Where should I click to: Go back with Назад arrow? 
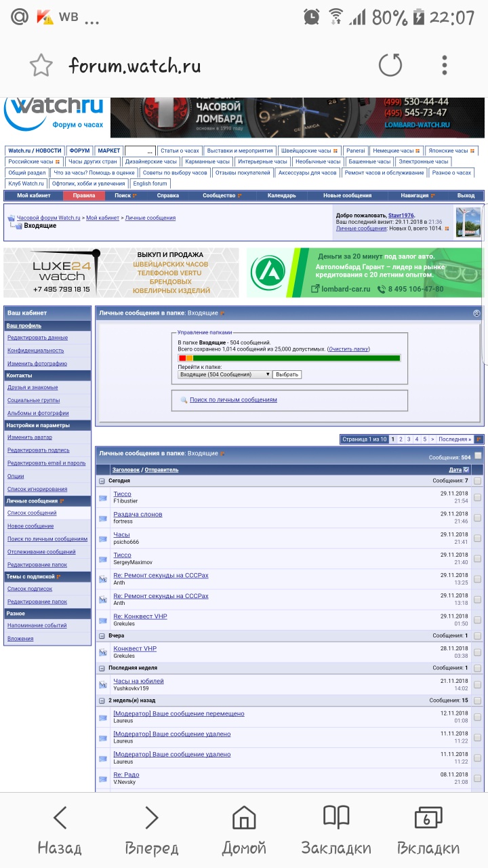coord(60,830)
